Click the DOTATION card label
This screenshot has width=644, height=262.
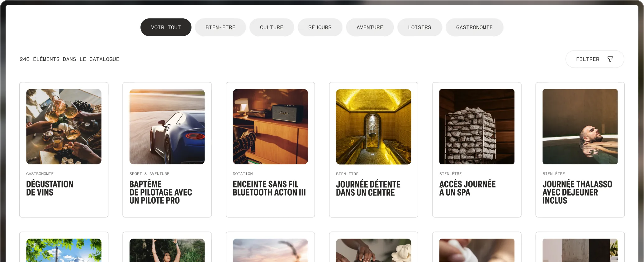(243, 174)
